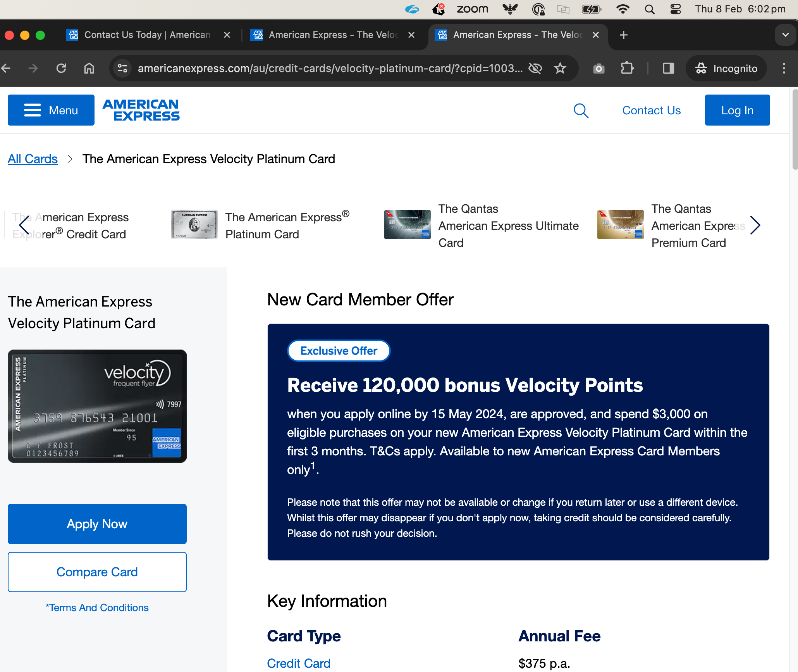
Task: Expand the tab search dropdown arrow
Action: tap(786, 35)
